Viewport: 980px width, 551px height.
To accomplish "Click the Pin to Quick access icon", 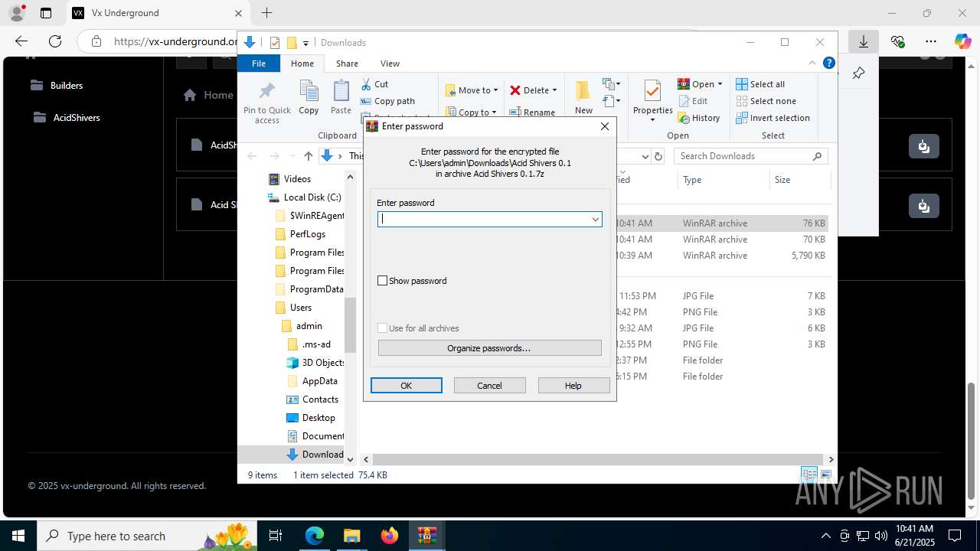I will pyautogui.click(x=267, y=91).
